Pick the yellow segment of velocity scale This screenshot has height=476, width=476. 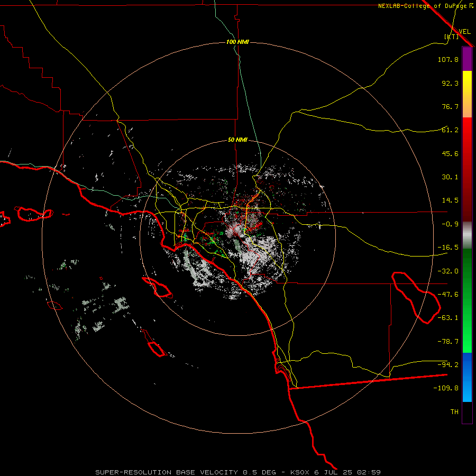[467, 79]
